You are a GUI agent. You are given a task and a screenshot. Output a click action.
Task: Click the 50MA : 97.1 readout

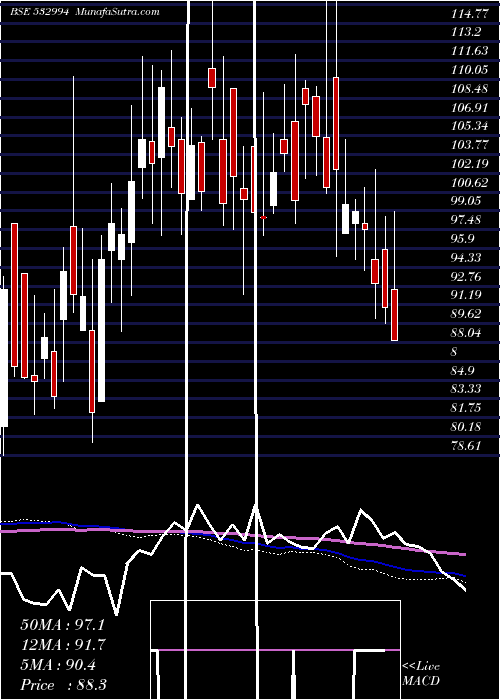click(63, 625)
